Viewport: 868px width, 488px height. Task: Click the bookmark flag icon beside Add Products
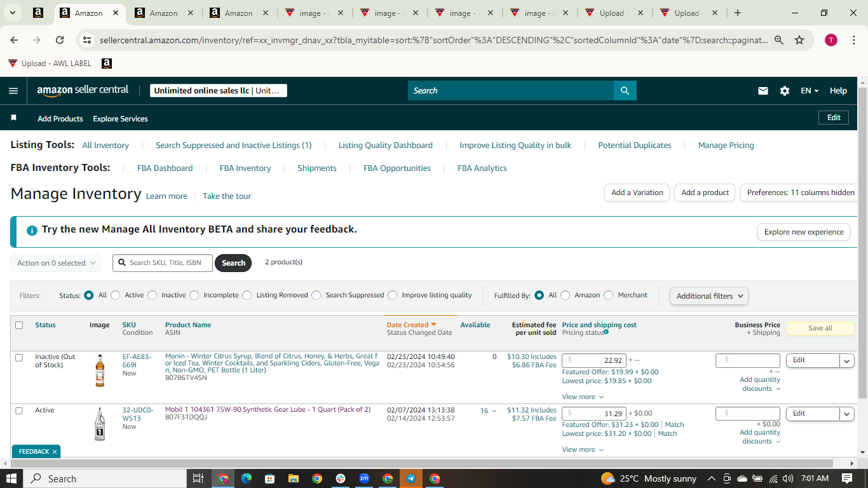coord(14,118)
